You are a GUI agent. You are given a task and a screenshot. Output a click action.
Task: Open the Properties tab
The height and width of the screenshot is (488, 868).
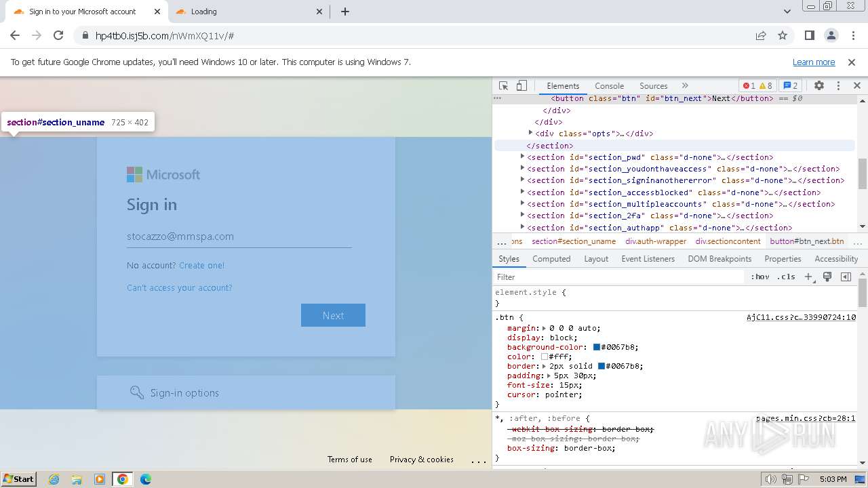[x=783, y=258]
